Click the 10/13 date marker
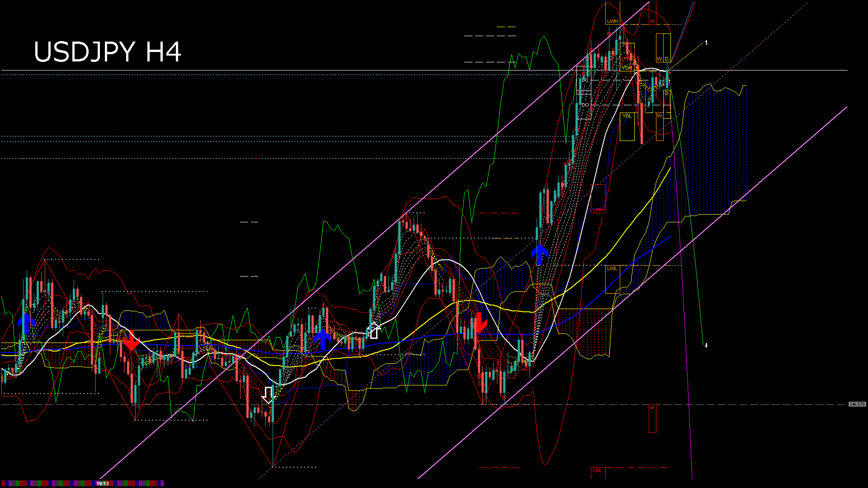This screenshot has width=868, height=488. coord(103,483)
